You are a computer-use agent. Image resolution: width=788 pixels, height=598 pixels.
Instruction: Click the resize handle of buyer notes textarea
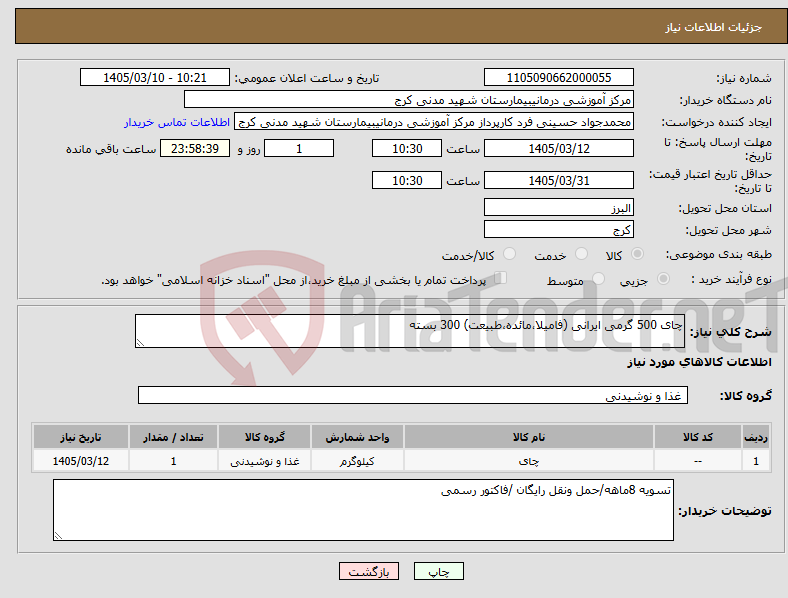click(58, 536)
